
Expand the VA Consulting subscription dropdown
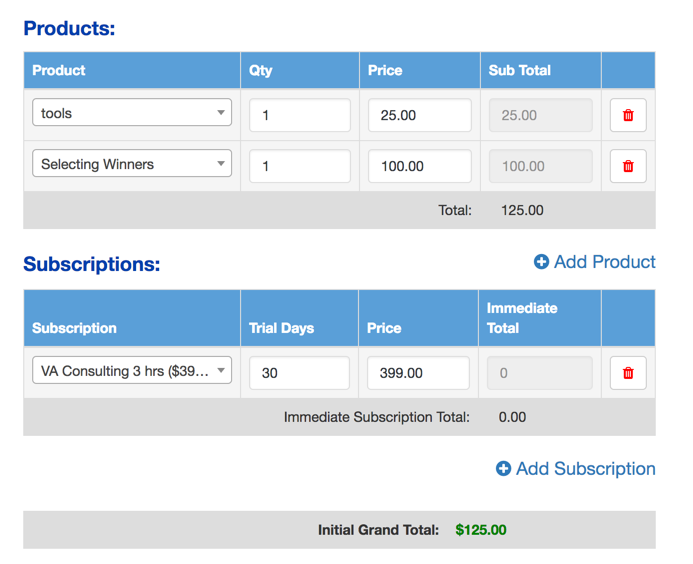coord(132,371)
